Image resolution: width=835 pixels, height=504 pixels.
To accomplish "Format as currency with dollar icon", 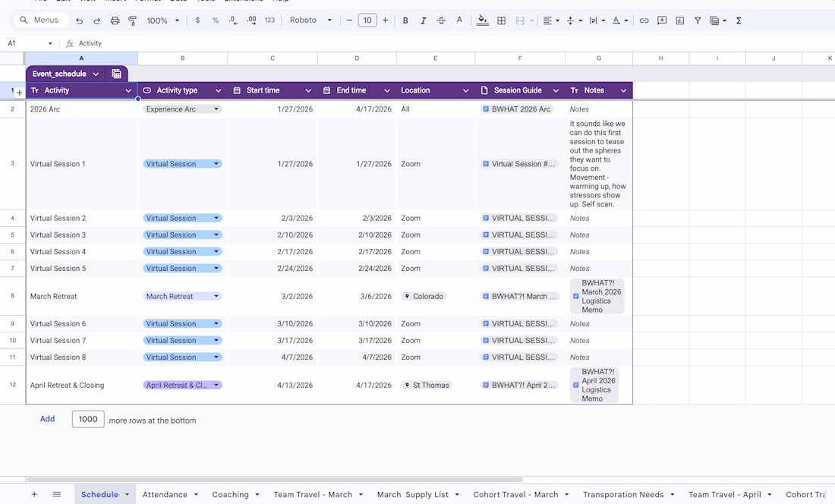I will [x=197, y=20].
